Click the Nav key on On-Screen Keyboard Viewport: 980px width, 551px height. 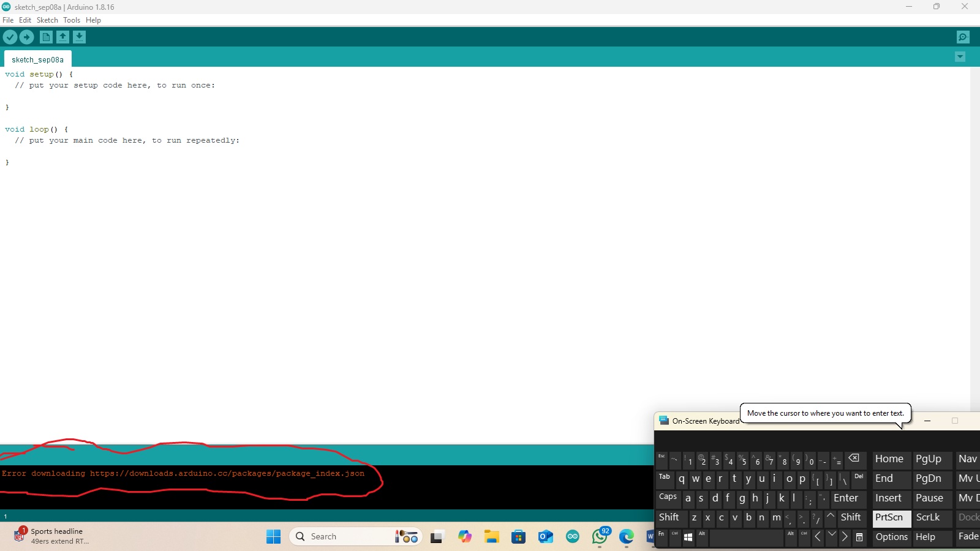tap(968, 459)
